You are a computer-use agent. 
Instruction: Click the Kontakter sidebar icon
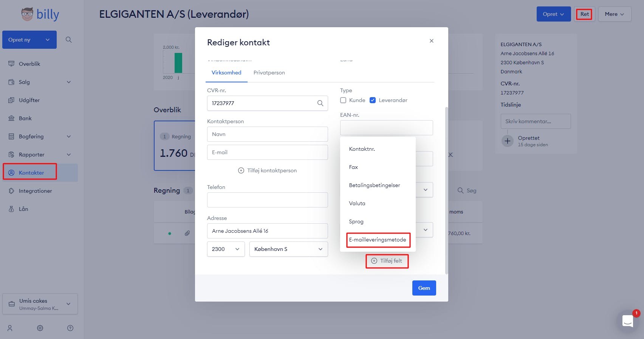pyautogui.click(x=11, y=173)
